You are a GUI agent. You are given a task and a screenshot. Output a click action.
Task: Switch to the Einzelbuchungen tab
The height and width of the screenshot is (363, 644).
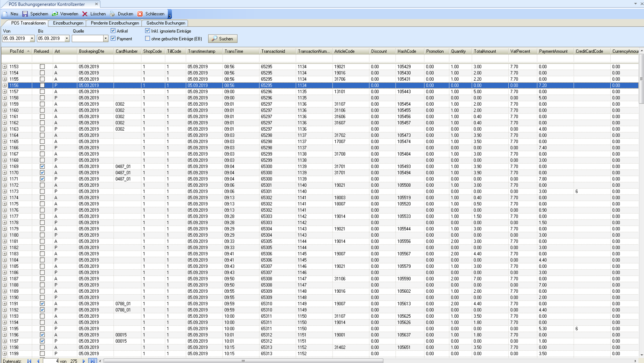click(68, 23)
